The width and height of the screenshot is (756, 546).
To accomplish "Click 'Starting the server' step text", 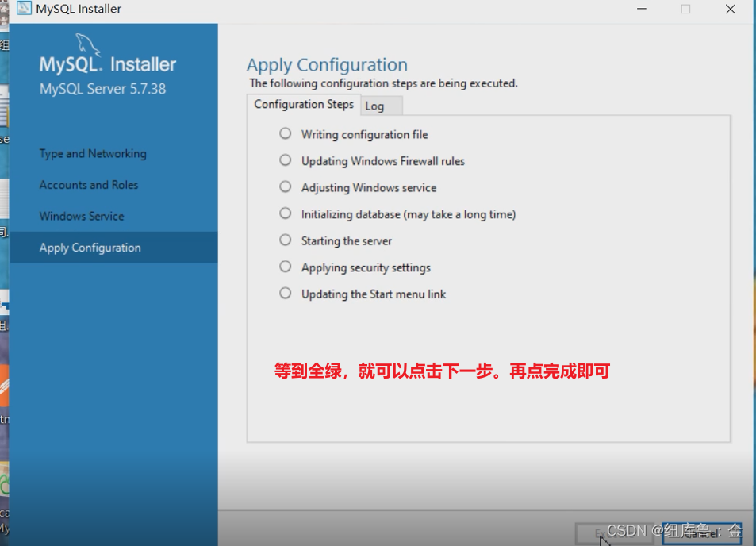I will (346, 241).
